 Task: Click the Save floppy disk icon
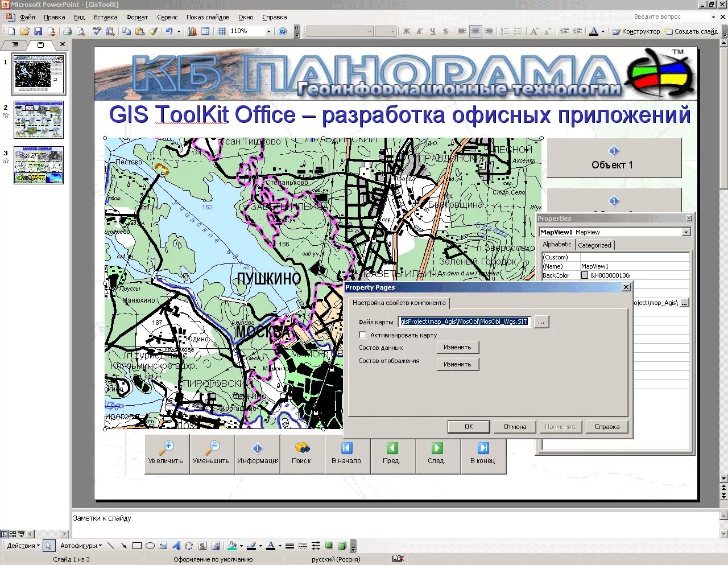(38, 31)
